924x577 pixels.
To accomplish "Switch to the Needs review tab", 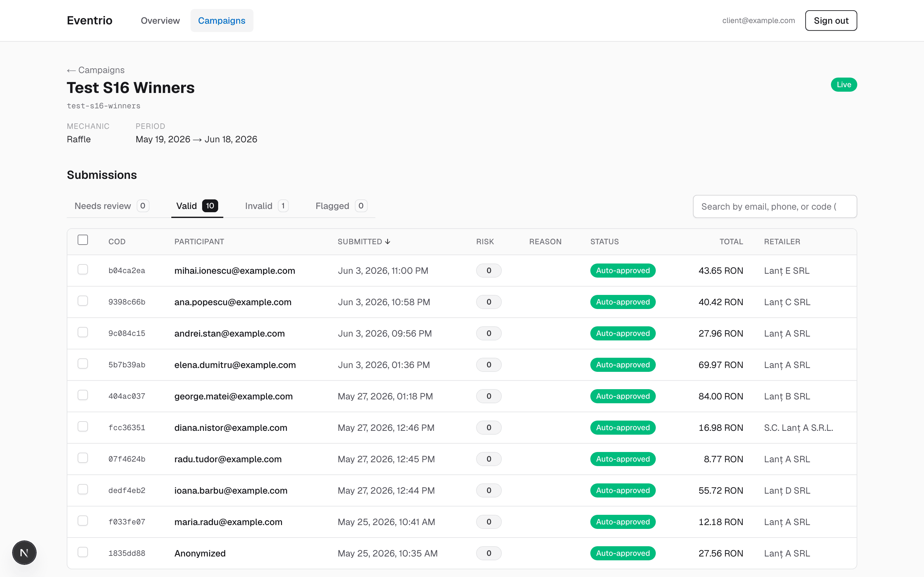I will click(112, 206).
